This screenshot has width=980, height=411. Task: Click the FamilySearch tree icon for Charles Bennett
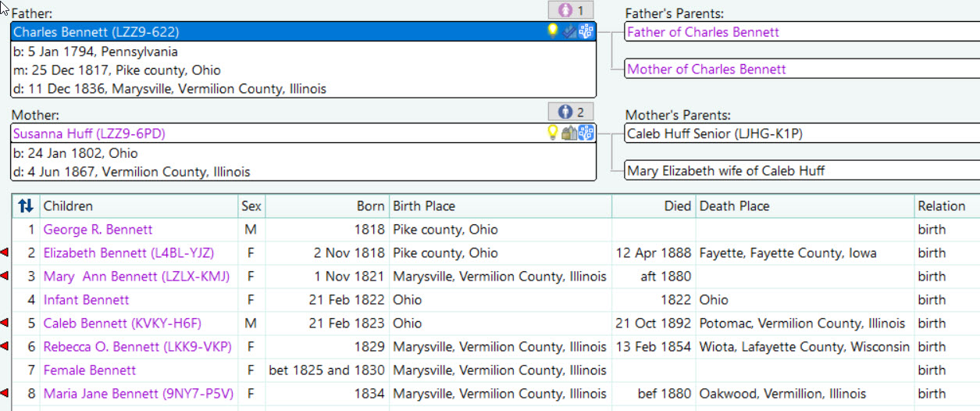pos(586,31)
